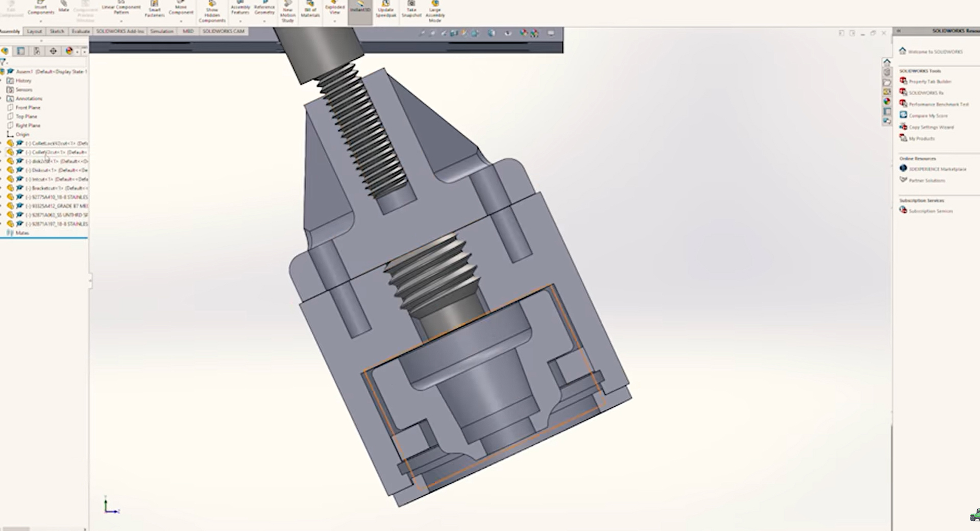980x531 pixels.
Task: Open the Performance Benchmark Test link
Action: pyautogui.click(x=938, y=104)
